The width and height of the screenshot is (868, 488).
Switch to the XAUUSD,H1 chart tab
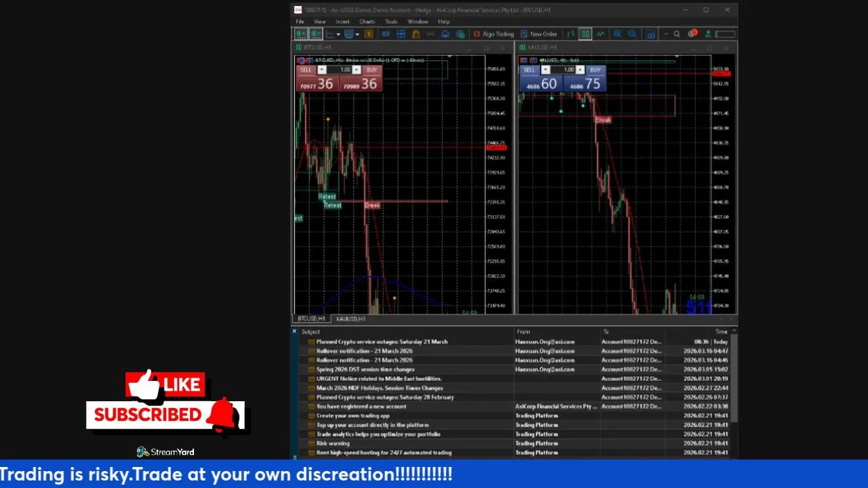click(351, 319)
